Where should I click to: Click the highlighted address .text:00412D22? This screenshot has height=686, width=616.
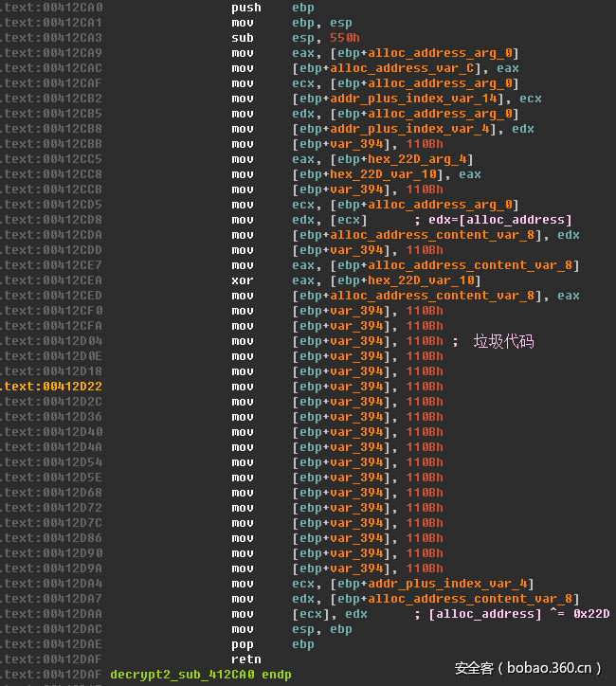tap(52, 387)
